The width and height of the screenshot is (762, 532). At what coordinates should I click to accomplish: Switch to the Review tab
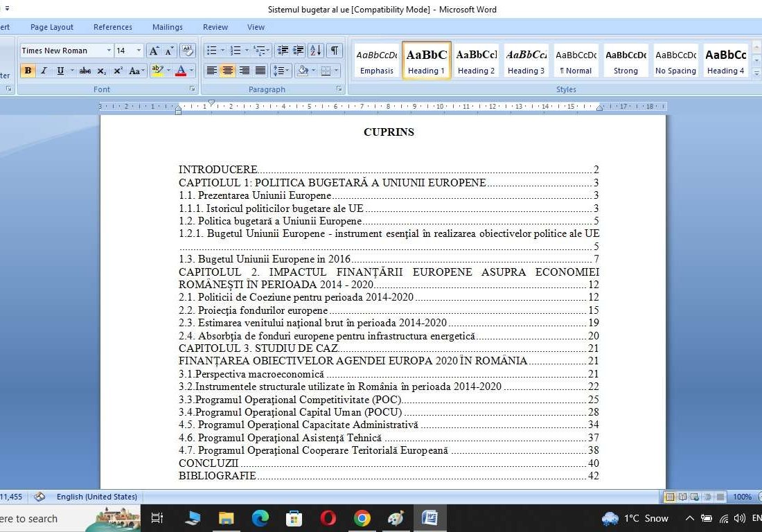(215, 27)
